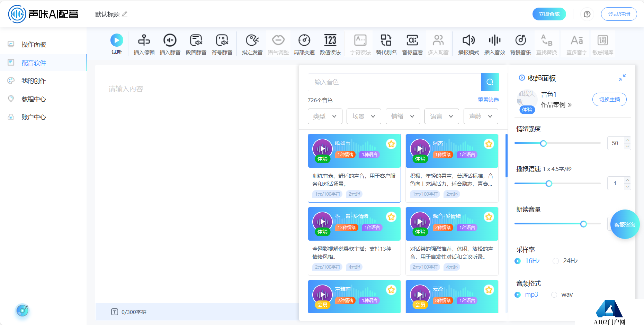Favorite the 抖一哥·多情绪 voice star
This screenshot has height=325, width=644.
coord(391,217)
